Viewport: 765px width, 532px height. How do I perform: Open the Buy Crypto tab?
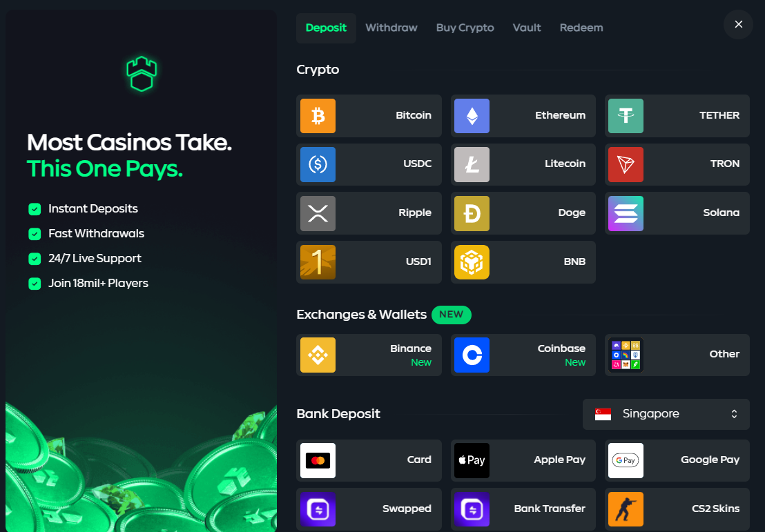[465, 28]
